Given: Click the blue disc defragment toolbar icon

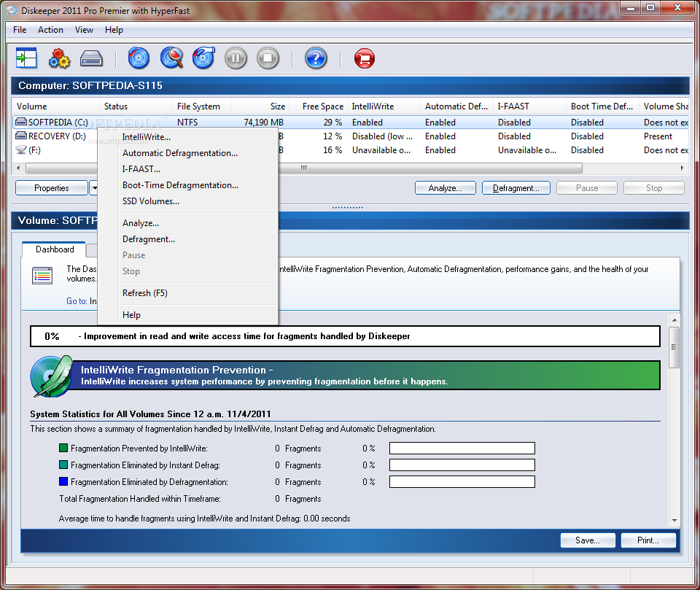Looking at the screenshot, I should click(x=139, y=58).
